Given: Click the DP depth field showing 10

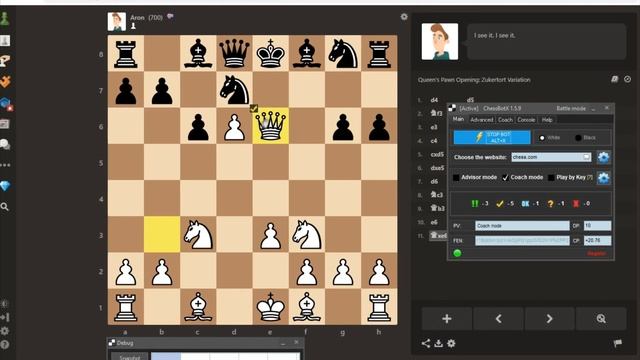Looking at the screenshot, I should pyautogui.click(x=598, y=225).
